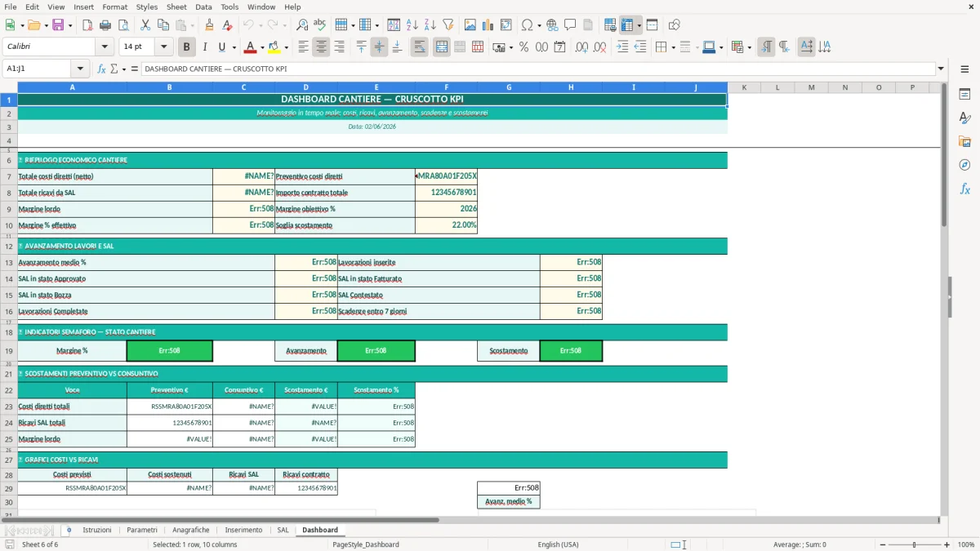This screenshot has height=551, width=980.
Task: Run the spelling check icon
Action: pyautogui.click(x=320, y=24)
